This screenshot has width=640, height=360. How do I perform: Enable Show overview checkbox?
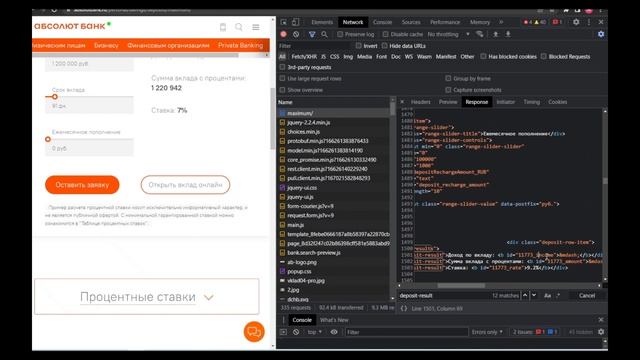pyautogui.click(x=282, y=90)
